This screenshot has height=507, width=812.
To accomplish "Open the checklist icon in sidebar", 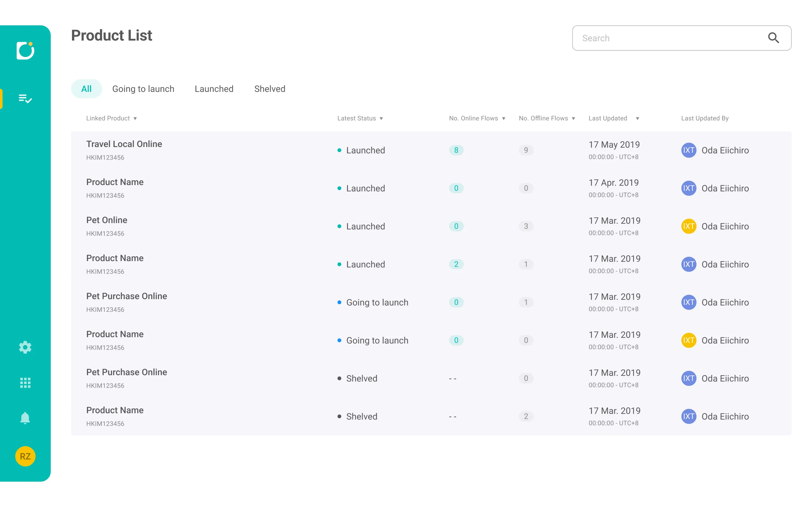I will tap(25, 99).
